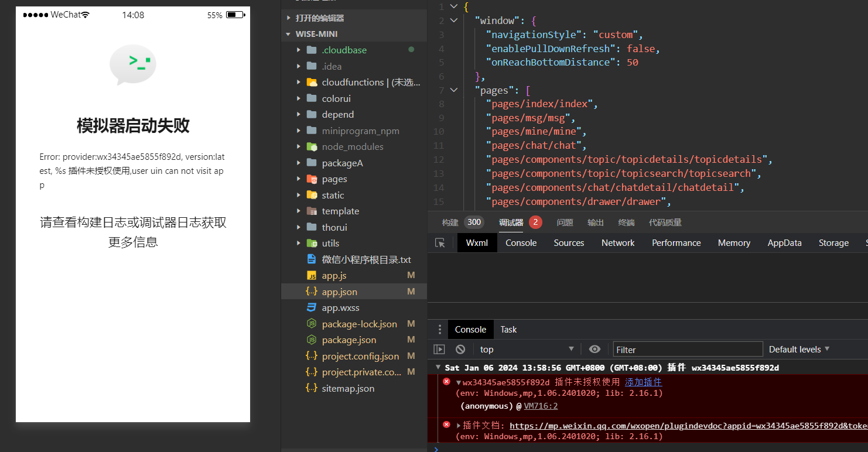This screenshot has width=868, height=452.
Task: Click the red error icon beside 插件未授权使用
Action: point(446,382)
